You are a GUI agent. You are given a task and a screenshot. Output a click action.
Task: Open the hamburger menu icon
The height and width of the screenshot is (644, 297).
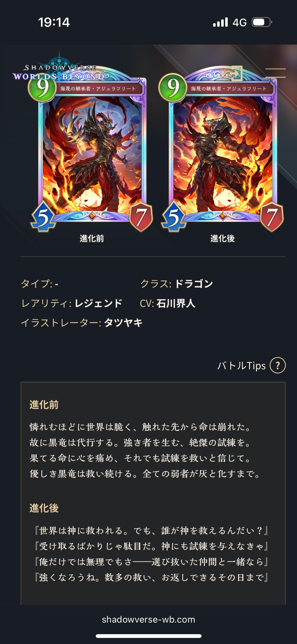click(x=275, y=73)
